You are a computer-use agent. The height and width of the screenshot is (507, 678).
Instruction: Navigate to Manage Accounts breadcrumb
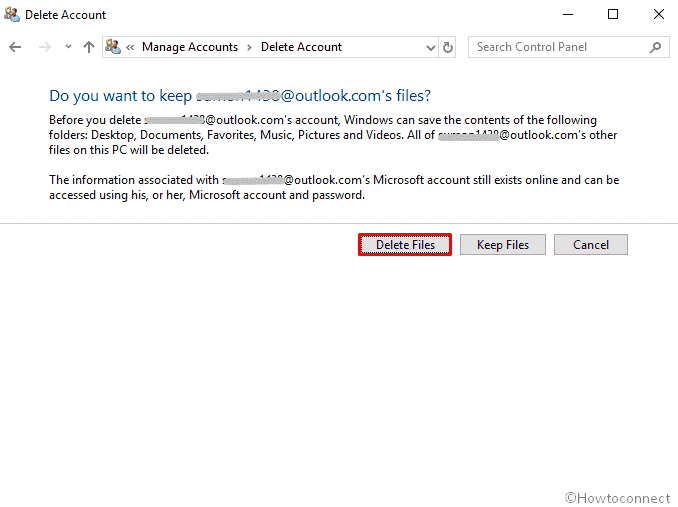(x=190, y=47)
